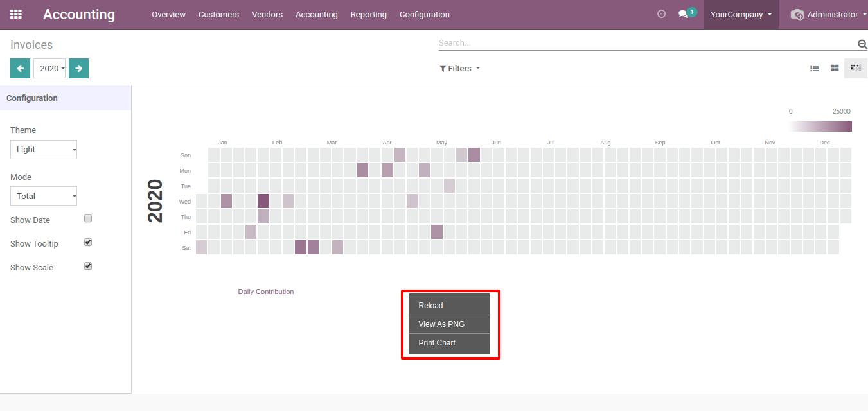
Task: Click the search magnifier icon
Action: pyautogui.click(x=862, y=44)
